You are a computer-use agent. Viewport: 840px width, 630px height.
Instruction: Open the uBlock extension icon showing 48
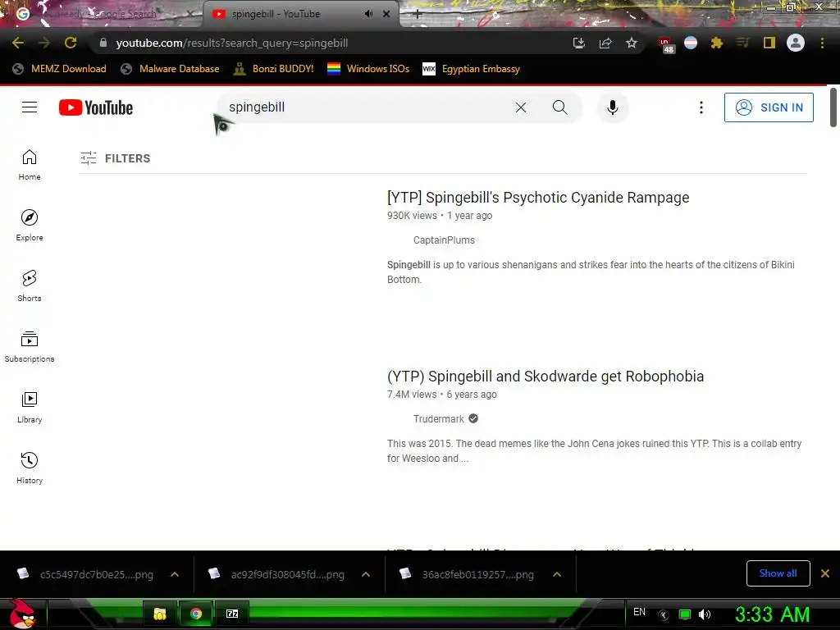click(x=666, y=44)
